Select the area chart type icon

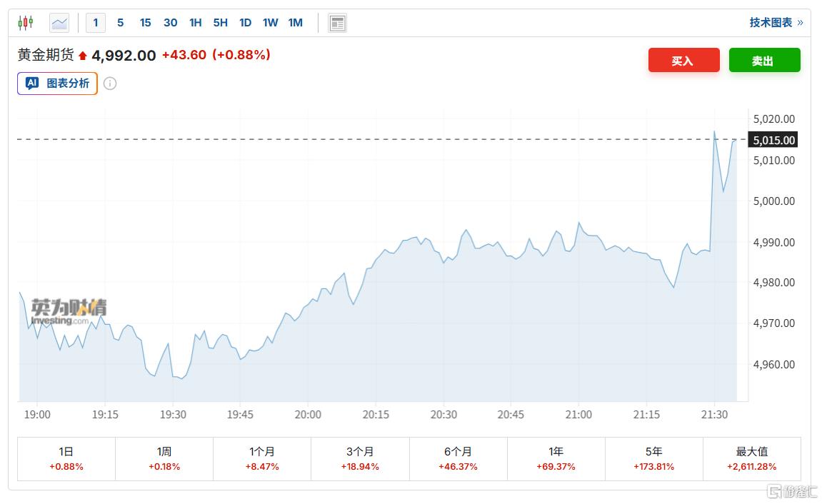[x=59, y=23]
